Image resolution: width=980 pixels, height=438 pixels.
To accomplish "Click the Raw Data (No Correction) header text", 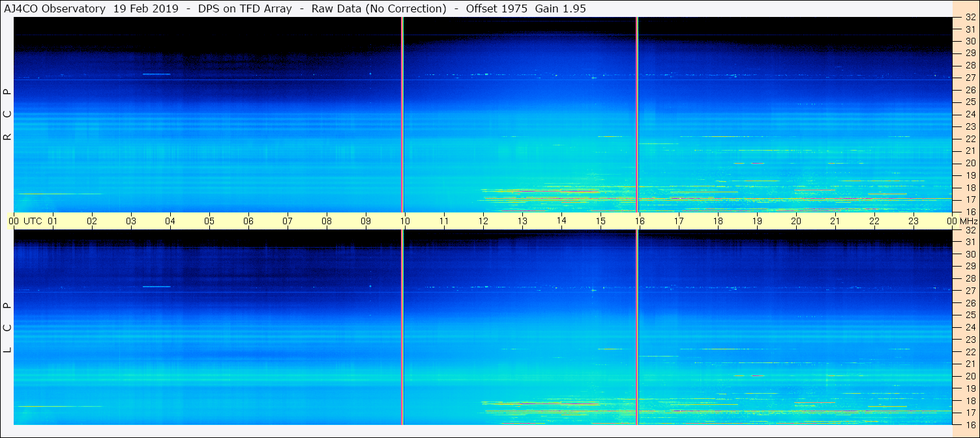I will pos(379,8).
